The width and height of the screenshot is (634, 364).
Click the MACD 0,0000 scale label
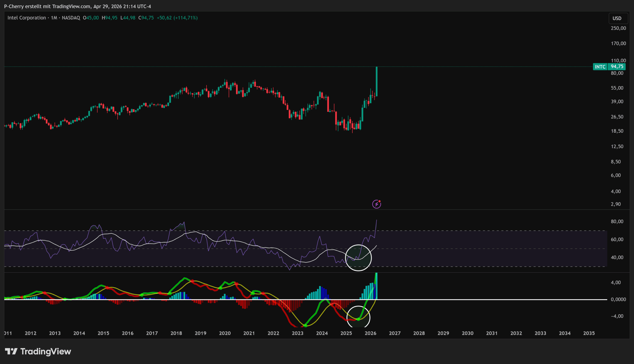click(x=618, y=299)
